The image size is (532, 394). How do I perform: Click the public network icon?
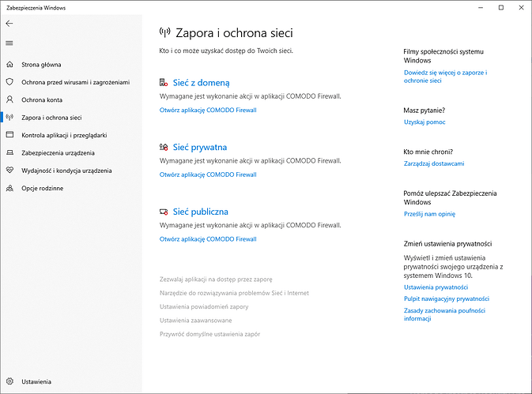[164, 212]
